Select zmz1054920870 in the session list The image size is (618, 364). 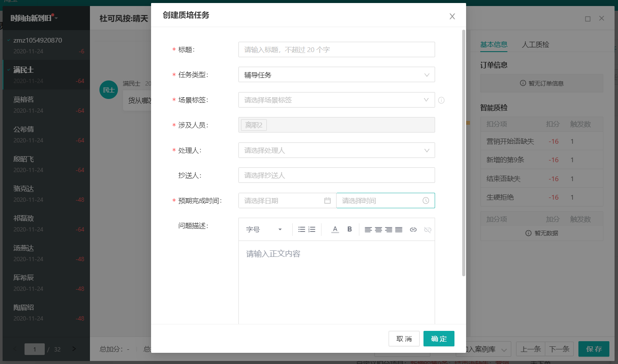46,45
